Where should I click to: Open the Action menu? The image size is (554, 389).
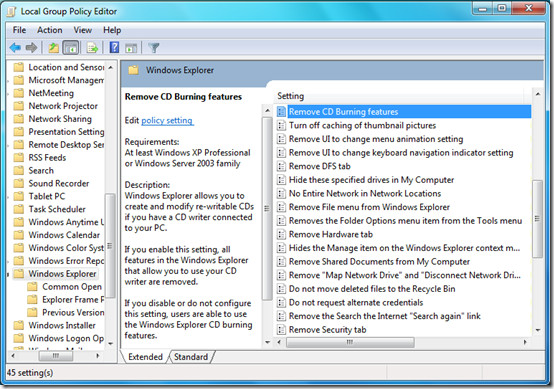[x=49, y=30]
